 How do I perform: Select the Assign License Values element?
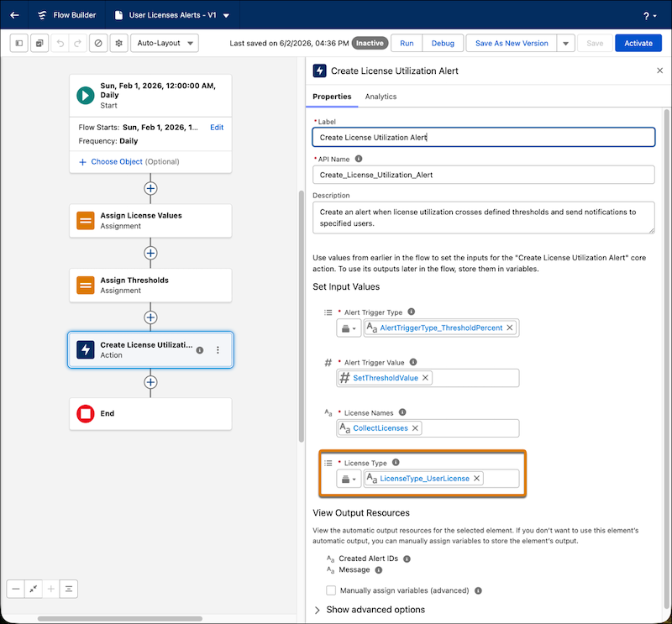coord(150,221)
